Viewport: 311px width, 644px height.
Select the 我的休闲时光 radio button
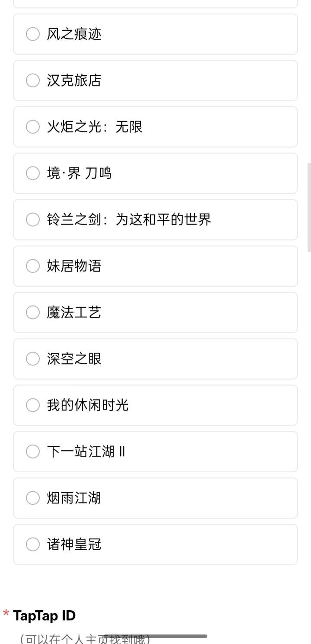33,405
